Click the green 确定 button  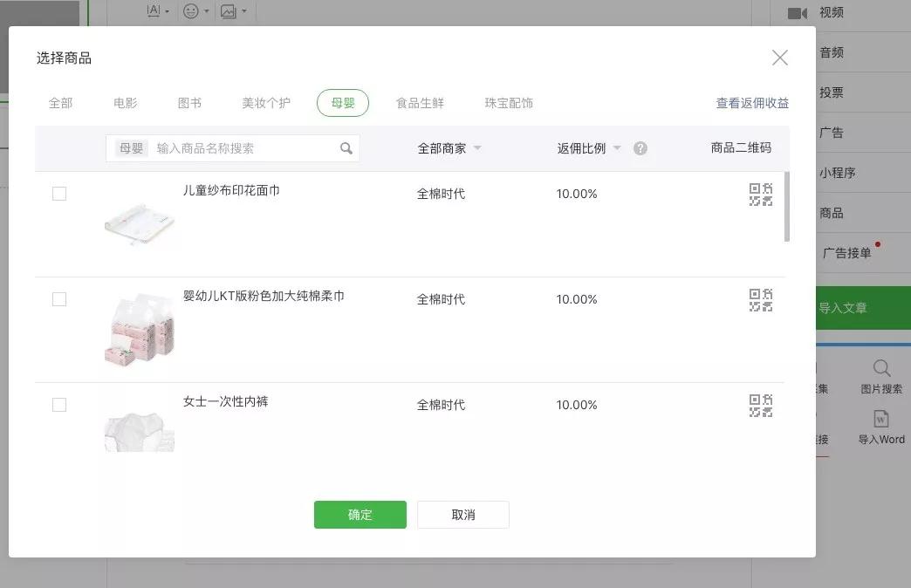point(360,515)
